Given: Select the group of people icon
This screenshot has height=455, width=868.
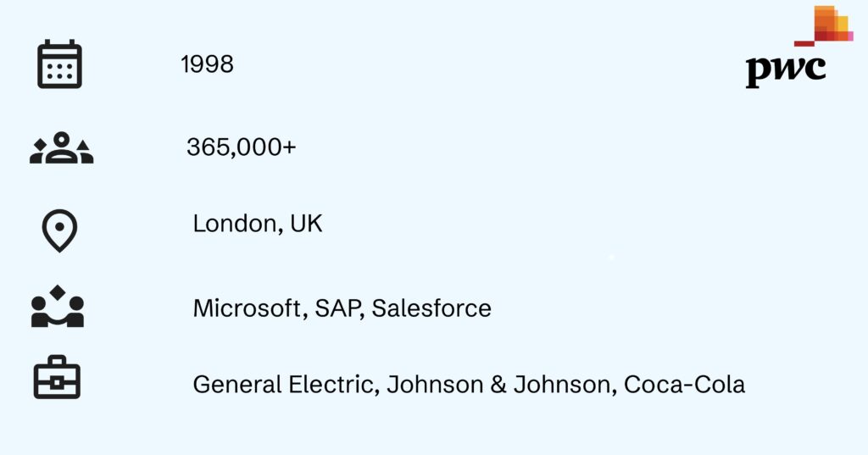Looking at the screenshot, I should coord(61,147).
